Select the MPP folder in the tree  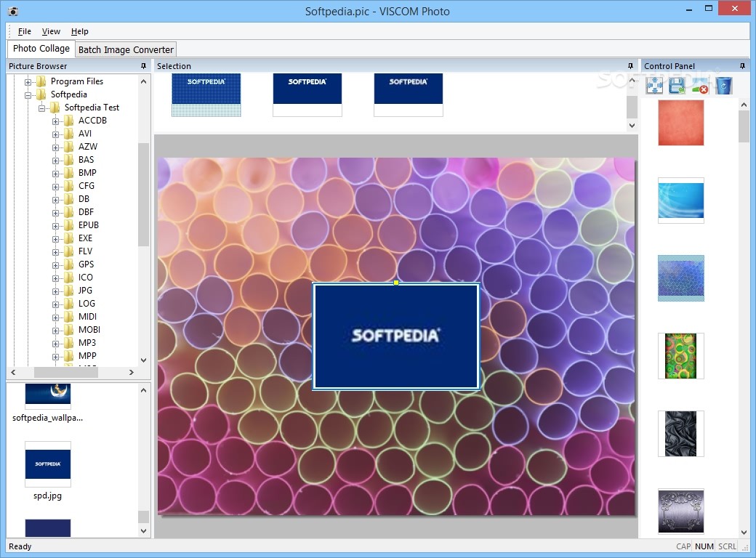tap(87, 355)
